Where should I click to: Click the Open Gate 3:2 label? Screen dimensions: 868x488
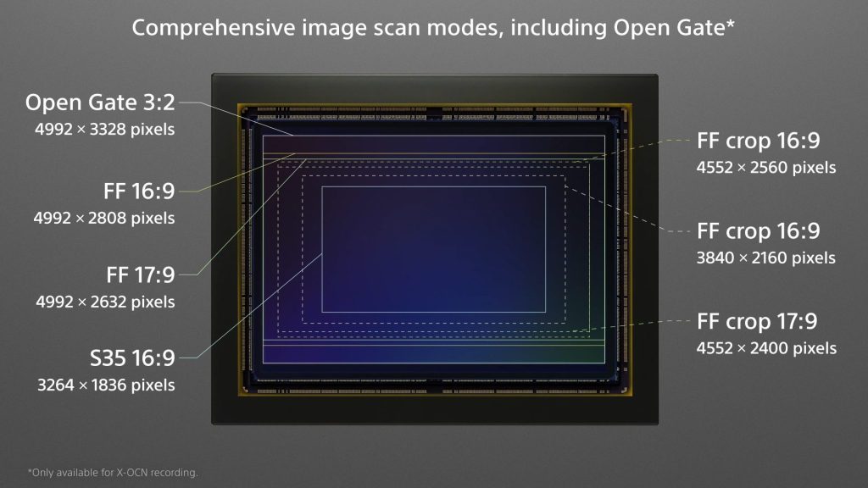pyautogui.click(x=100, y=103)
